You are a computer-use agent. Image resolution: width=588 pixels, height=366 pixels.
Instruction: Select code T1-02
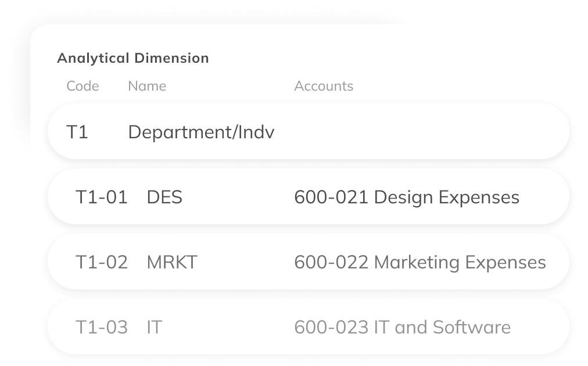pos(102,262)
